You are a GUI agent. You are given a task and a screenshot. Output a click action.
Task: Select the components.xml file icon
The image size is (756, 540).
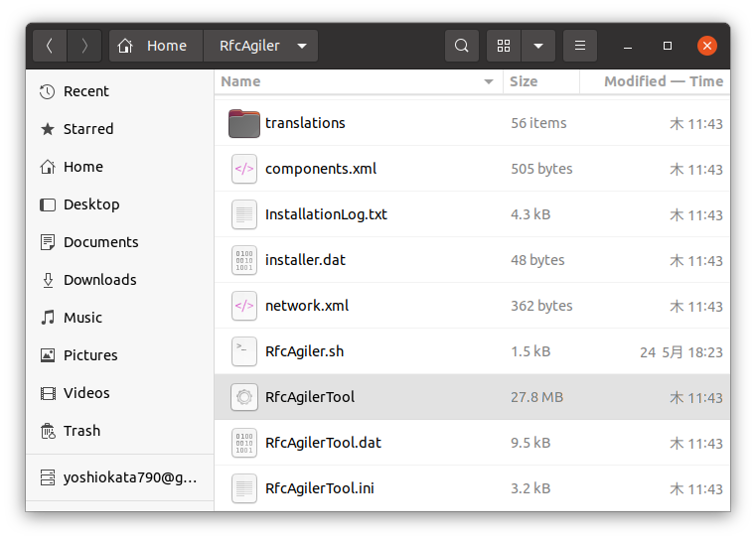[243, 169]
